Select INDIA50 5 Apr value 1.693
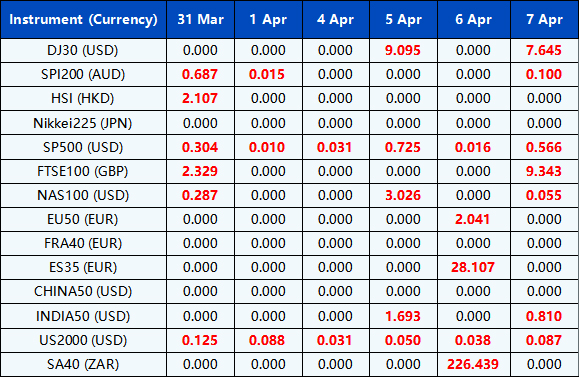 pos(403,316)
